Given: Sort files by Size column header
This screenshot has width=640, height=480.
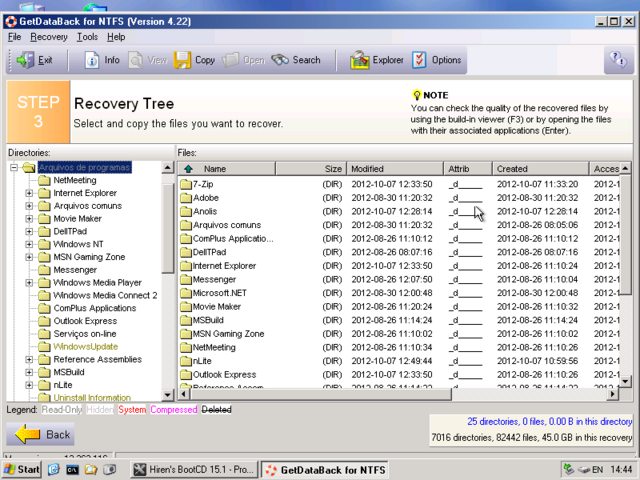Looking at the screenshot, I should point(311,169).
